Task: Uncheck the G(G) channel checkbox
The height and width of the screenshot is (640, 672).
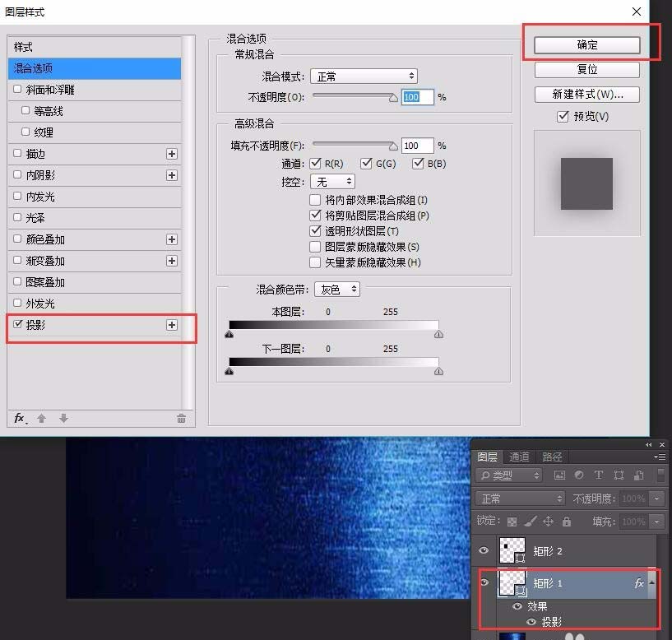Action: (x=363, y=162)
